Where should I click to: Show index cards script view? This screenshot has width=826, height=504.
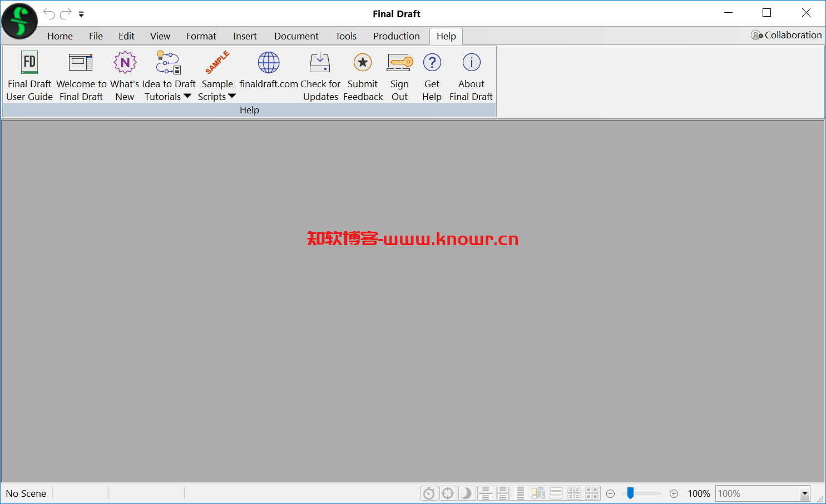[592, 493]
